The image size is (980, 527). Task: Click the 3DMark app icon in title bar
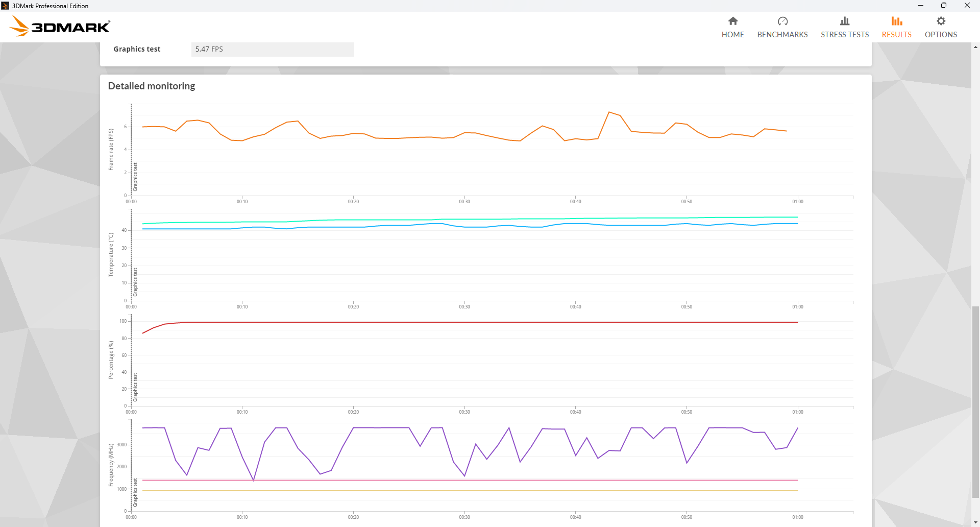(5, 6)
